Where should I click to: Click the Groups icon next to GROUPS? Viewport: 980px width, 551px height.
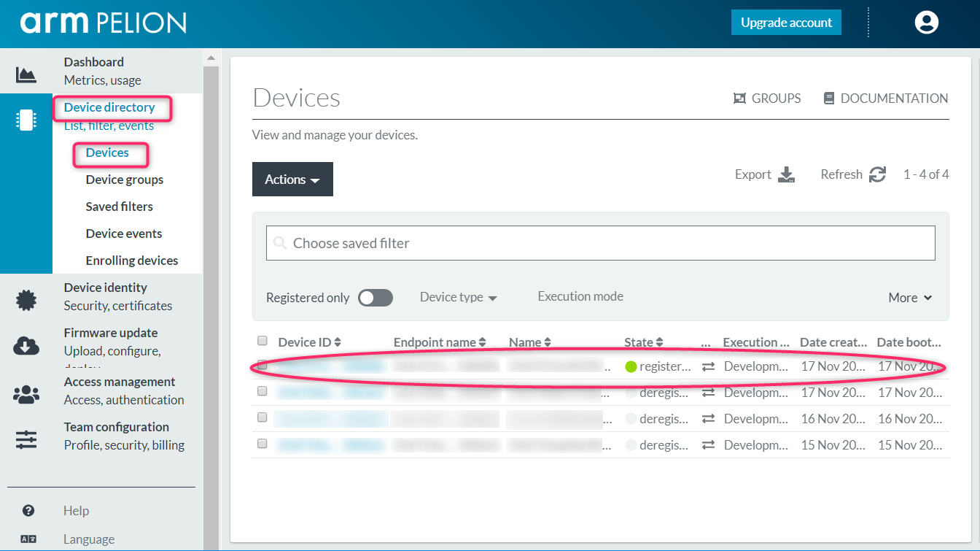click(739, 99)
